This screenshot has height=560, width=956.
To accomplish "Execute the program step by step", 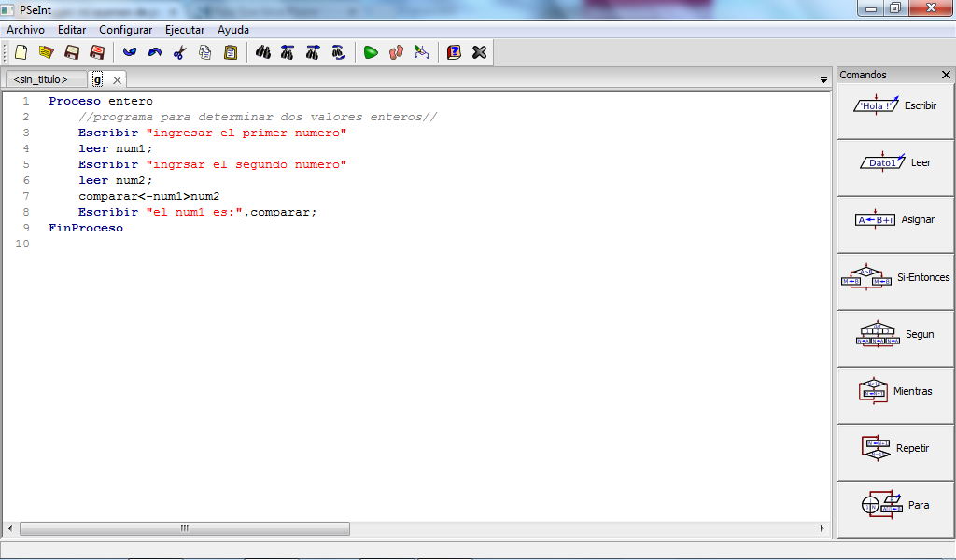I will [x=395, y=52].
